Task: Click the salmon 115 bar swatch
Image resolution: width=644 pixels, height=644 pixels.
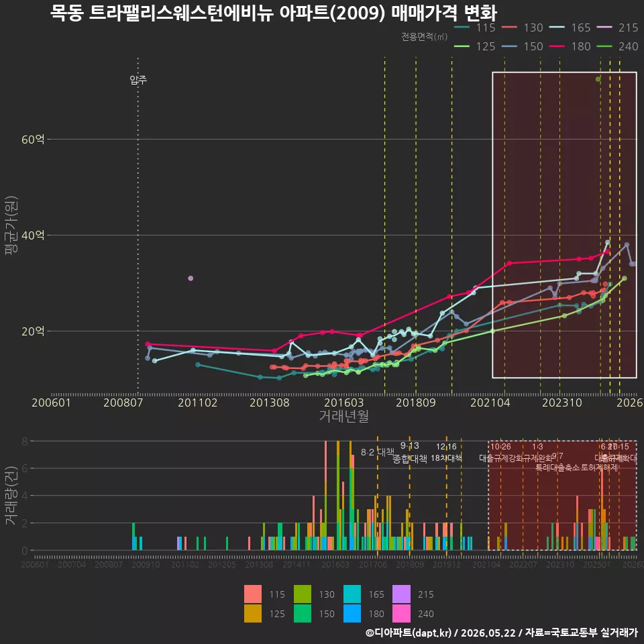Action: (253, 594)
